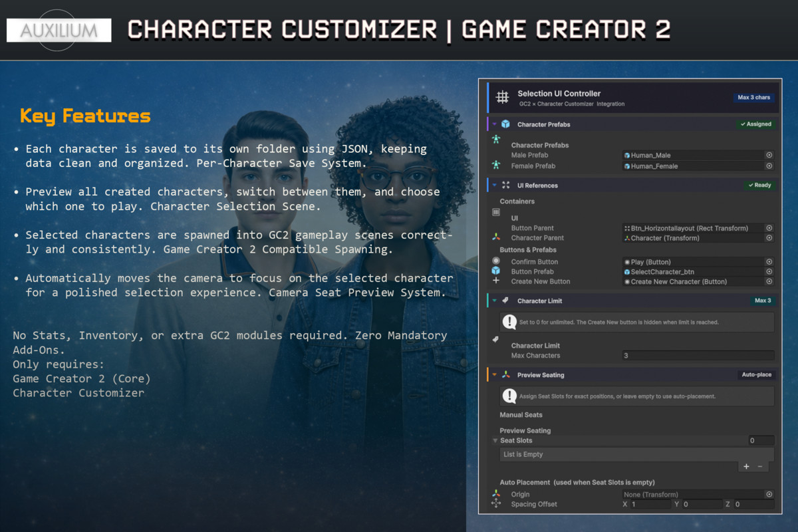Click the Max 3 badge in Character Limit header
Screen dimensions: 798x532
(763, 301)
